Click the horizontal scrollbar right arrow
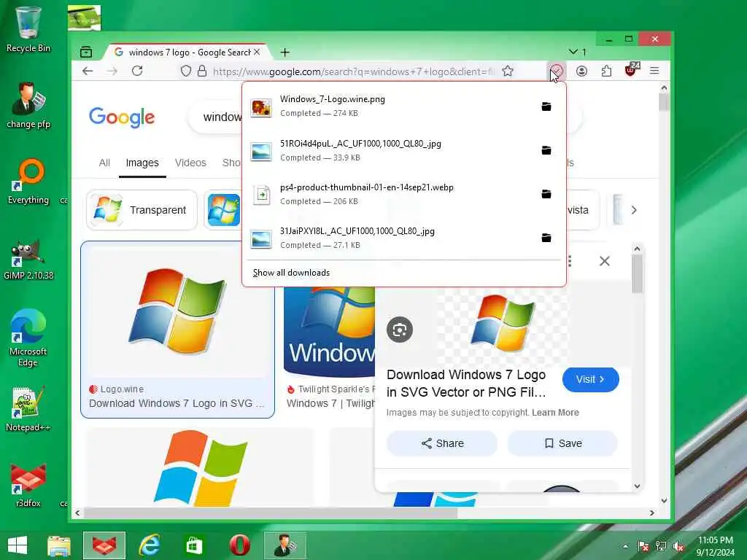This screenshot has height=560, width=747. pos(651,513)
